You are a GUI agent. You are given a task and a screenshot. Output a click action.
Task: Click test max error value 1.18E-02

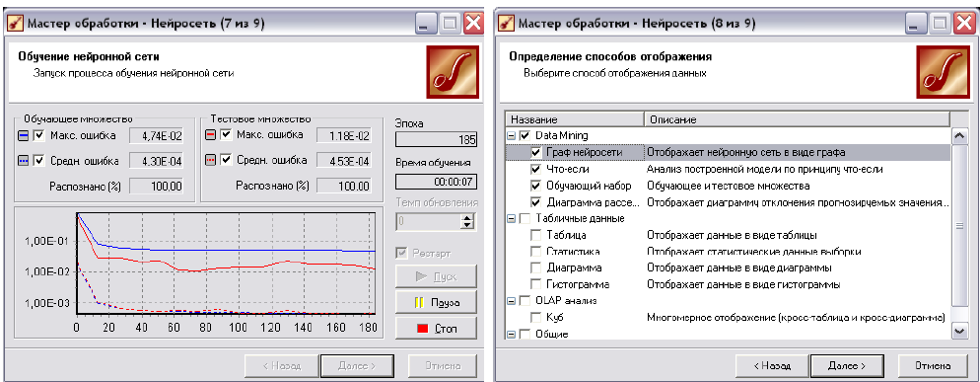pos(343,135)
